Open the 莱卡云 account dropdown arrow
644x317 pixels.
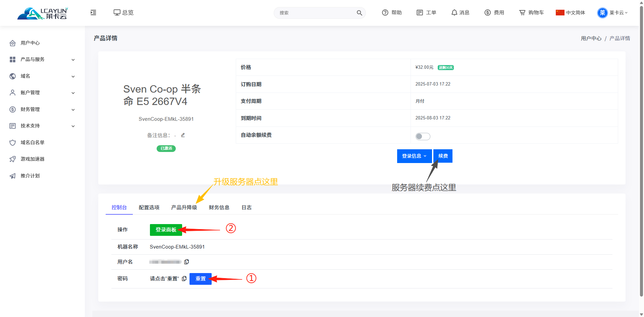[626, 13]
